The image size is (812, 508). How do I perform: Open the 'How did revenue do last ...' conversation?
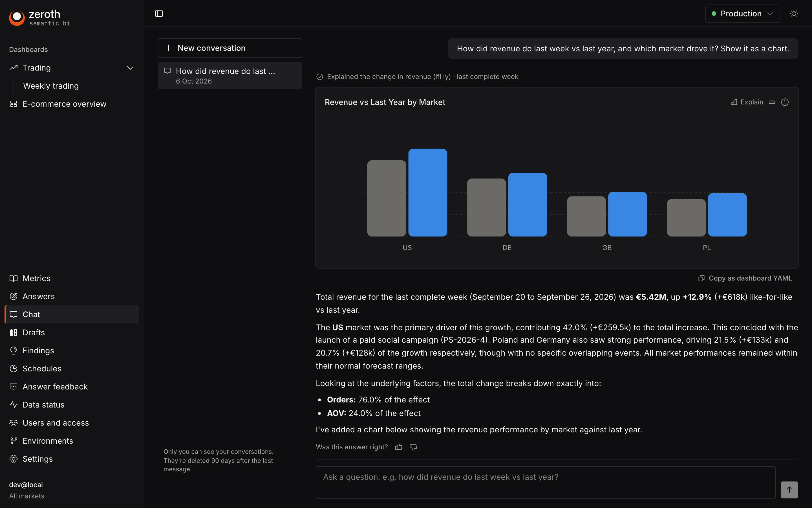230,76
